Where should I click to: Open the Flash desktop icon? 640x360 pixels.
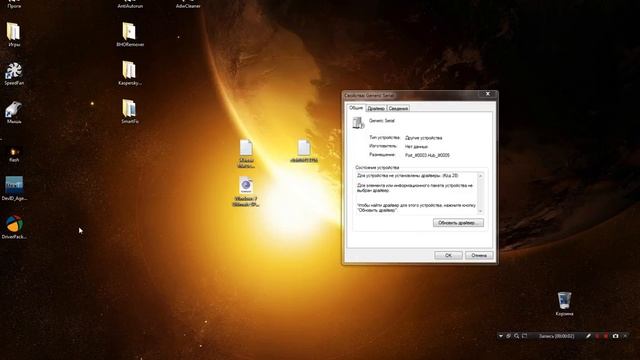coord(14,155)
